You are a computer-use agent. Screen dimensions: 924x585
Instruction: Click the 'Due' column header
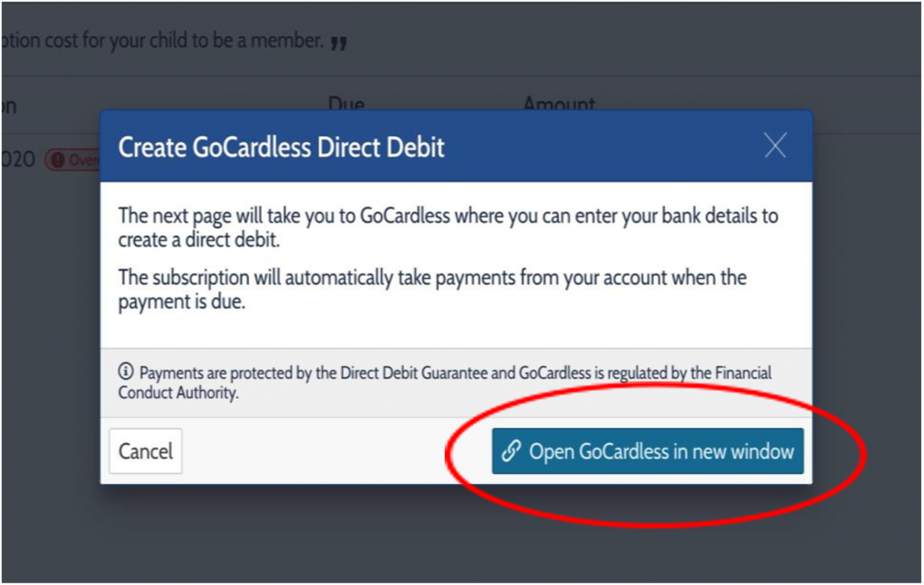click(x=346, y=105)
